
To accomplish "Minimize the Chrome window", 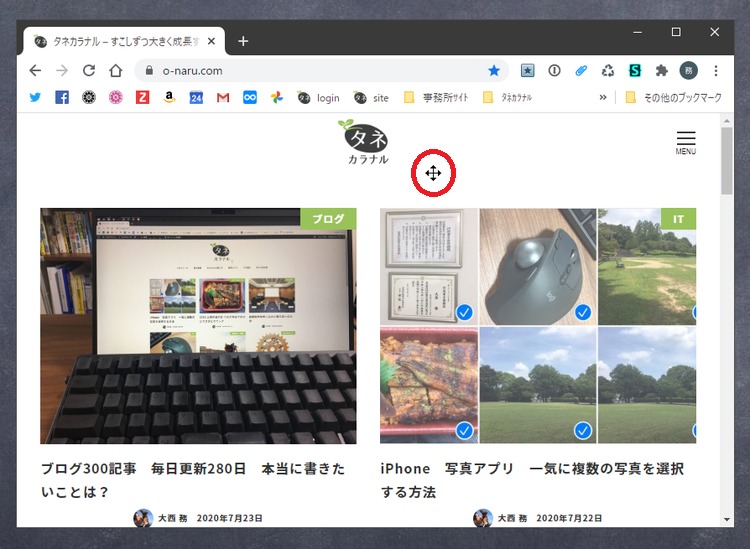I will click(x=638, y=32).
